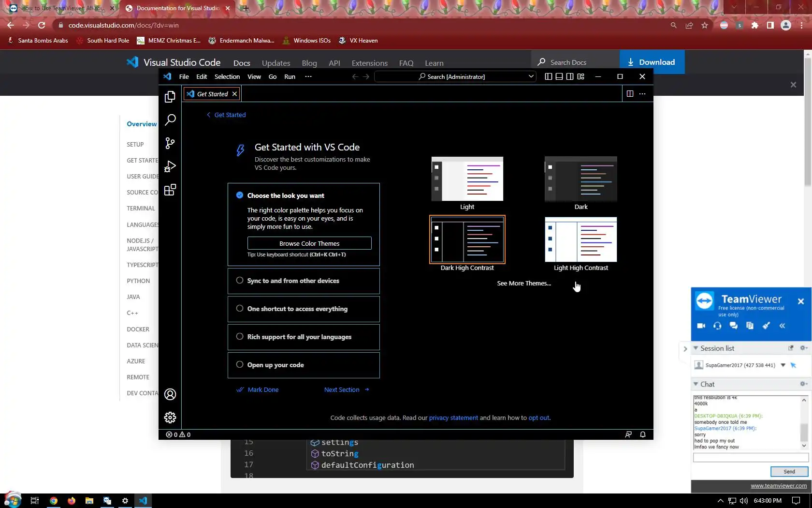Collapse the TeamViewer Session list section
812x508 pixels.
point(696,348)
